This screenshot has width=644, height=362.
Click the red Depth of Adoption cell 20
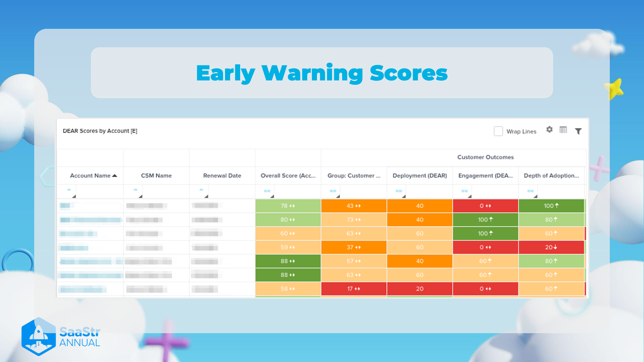pos(551,247)
